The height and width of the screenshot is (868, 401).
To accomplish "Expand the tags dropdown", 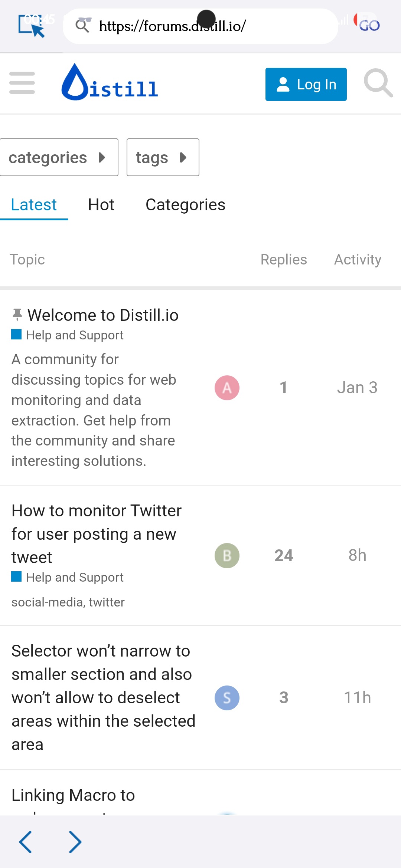I will 163,157.
